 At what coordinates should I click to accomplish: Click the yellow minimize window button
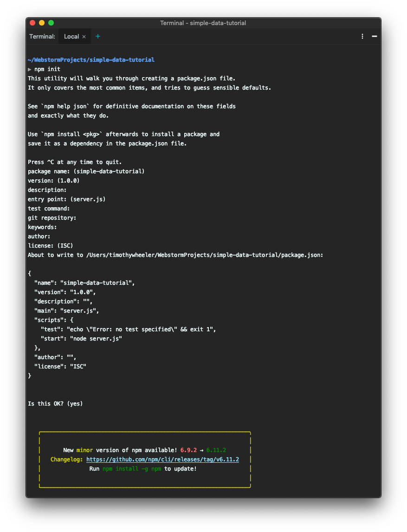click(x=42, y=23)
